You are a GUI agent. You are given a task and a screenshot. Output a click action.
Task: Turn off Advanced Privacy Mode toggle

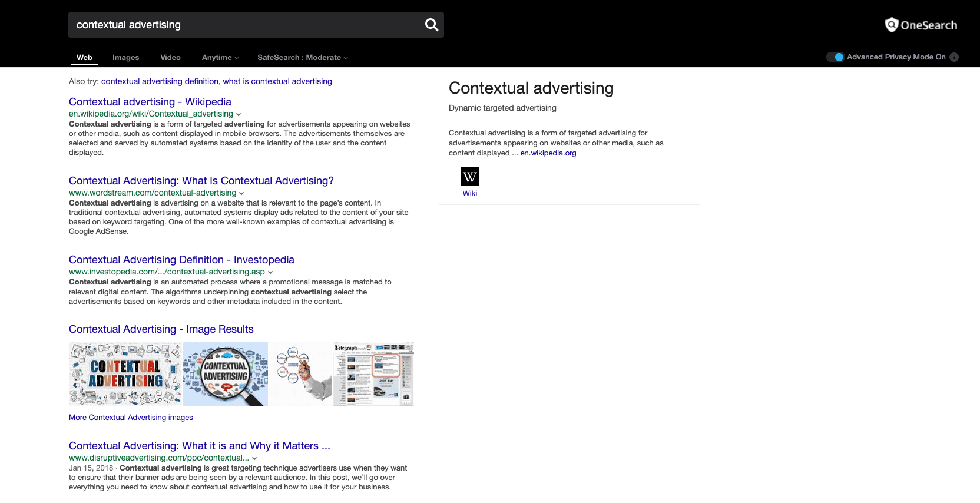tap(835, 57)
